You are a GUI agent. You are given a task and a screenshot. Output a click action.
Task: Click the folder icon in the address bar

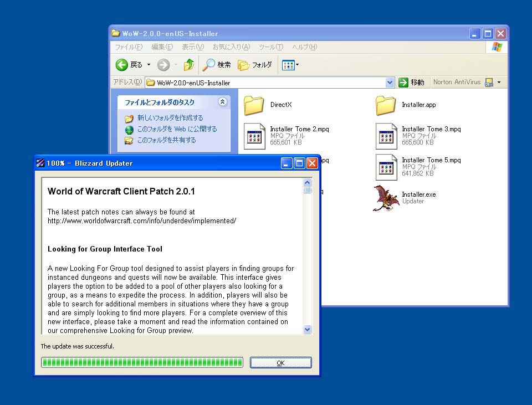click(x=151, y=83)
